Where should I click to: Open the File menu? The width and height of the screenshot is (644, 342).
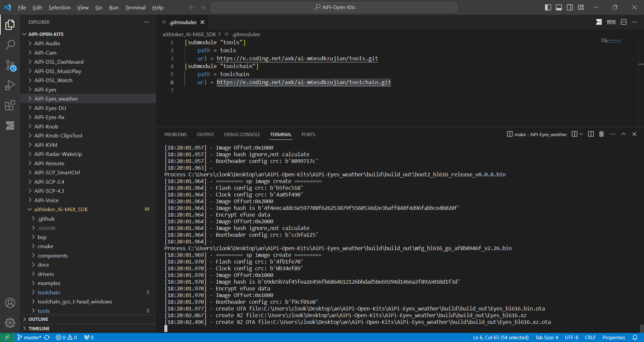pos(22,7)
